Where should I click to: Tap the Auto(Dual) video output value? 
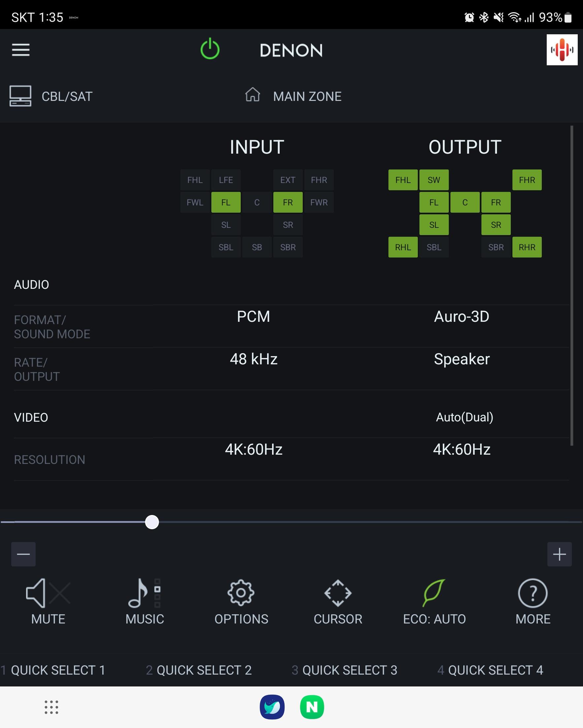[x=464, y=417]
